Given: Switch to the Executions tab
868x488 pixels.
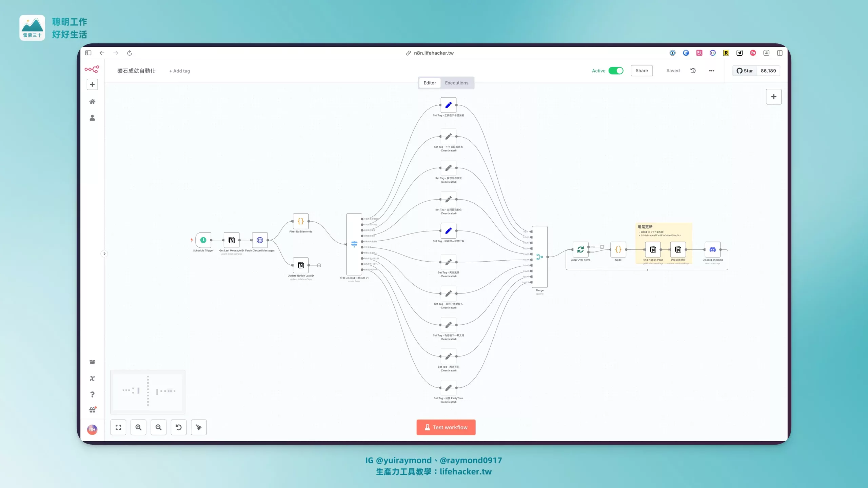Looking at the screenshot, I should pyautogui.click(x=456, y=83).
